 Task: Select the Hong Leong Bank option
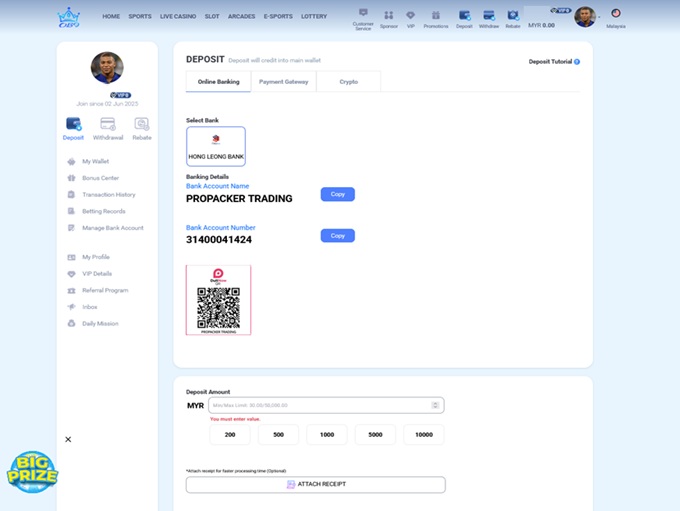point(216,146)
